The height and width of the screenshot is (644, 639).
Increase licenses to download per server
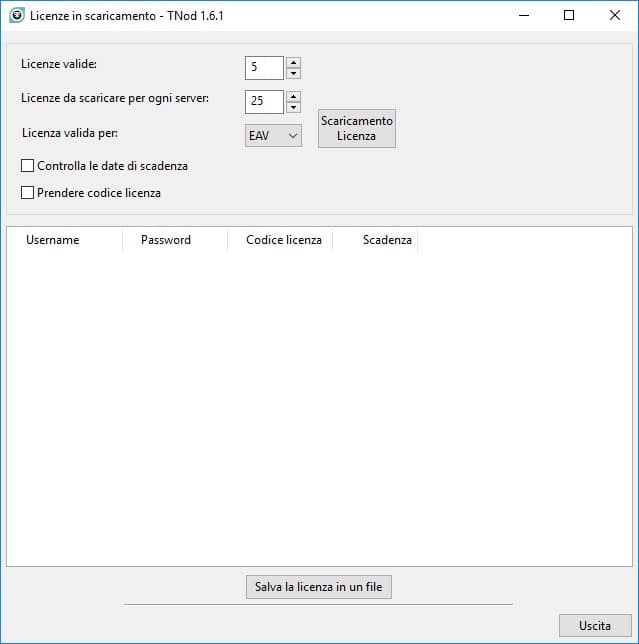point(293,97)
